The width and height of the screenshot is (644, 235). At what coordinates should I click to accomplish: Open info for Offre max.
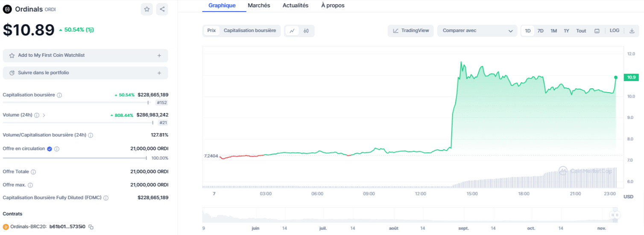(x=30, y=185)
